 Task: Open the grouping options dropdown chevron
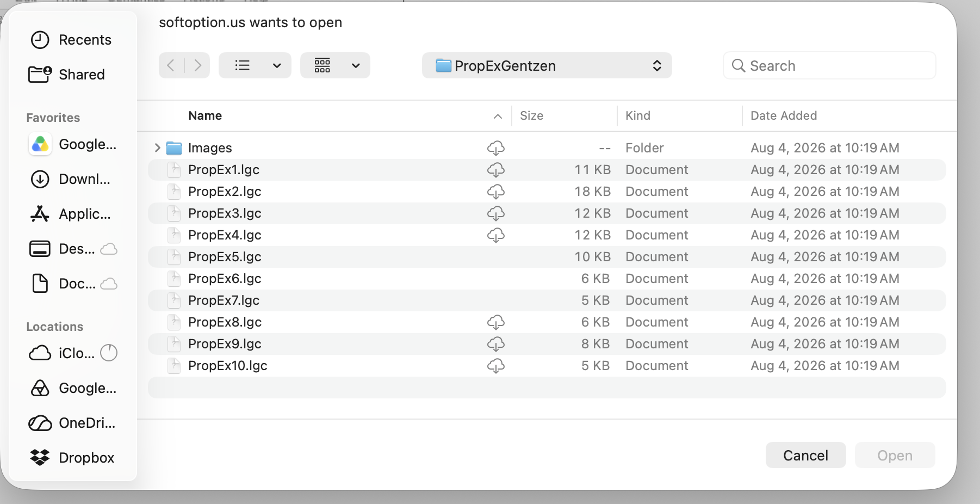tap(356, 66)
